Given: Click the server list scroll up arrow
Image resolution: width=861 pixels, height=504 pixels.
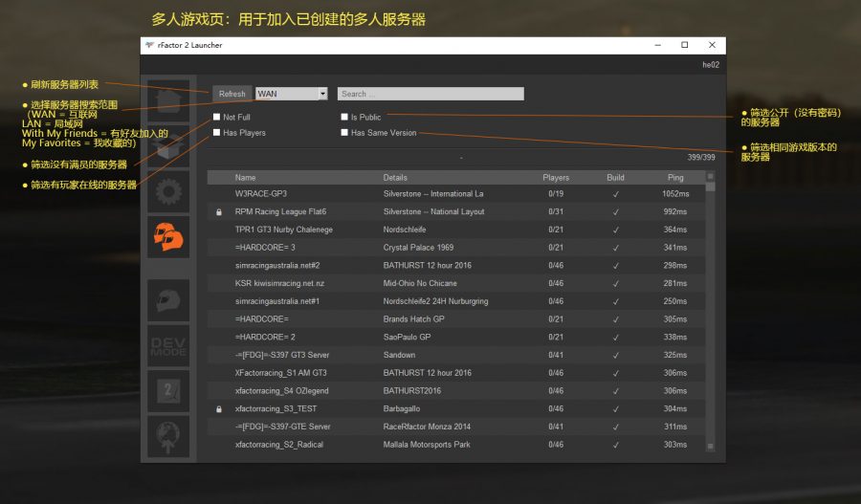Looking at the screenshot, I should pos(710,176).
